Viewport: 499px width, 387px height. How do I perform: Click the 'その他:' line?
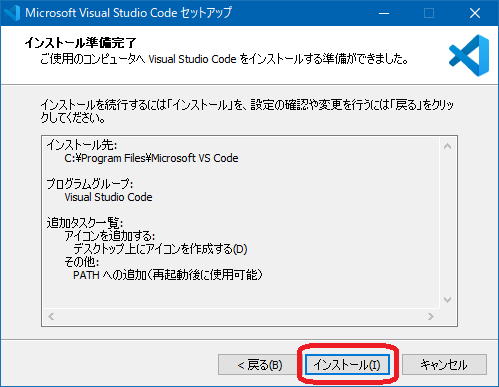(x=82, y=262)
